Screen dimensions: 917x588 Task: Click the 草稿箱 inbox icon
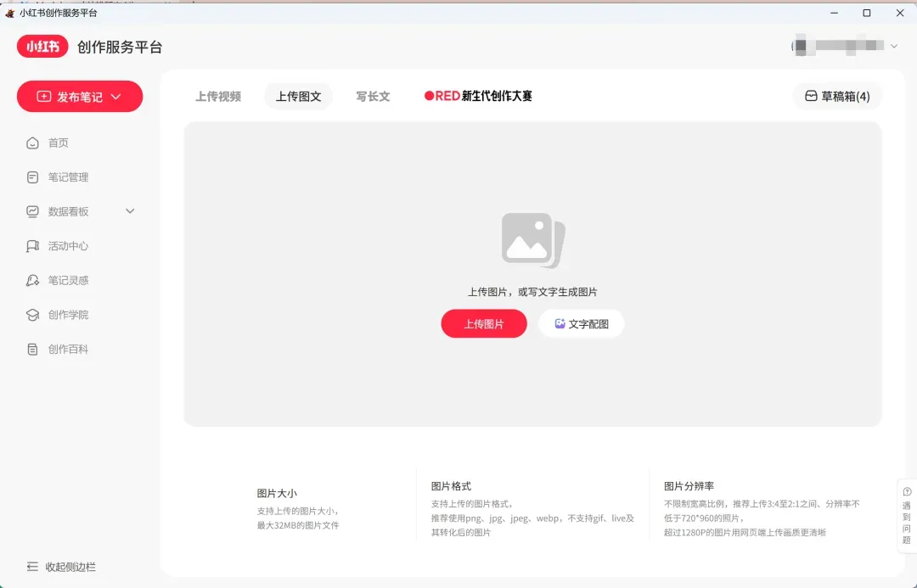click(811, 96)
